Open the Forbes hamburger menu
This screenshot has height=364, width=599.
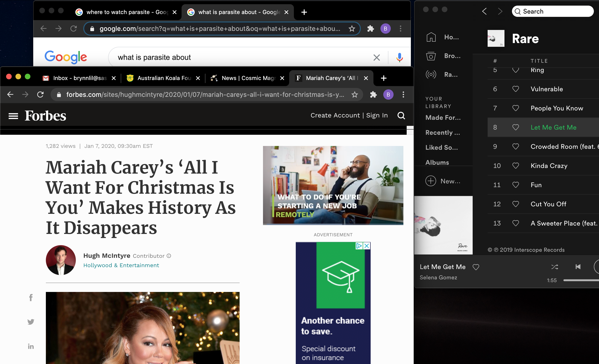(13, 116)
